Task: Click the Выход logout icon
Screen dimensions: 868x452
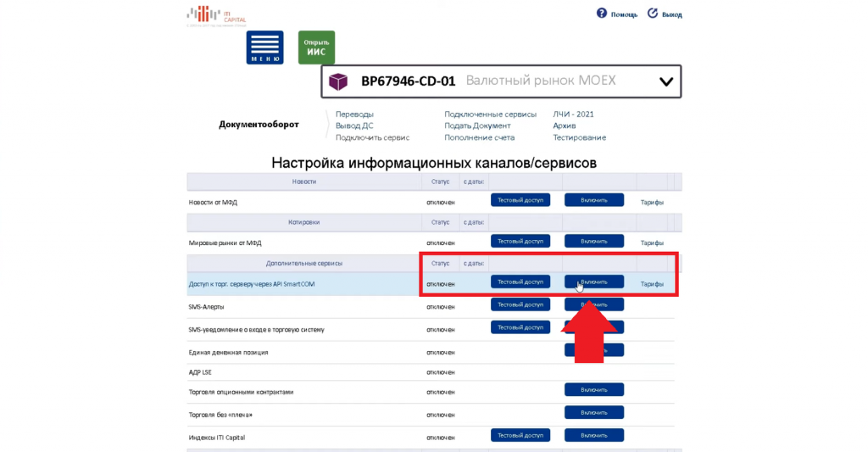Action: [x=653, y=14]
